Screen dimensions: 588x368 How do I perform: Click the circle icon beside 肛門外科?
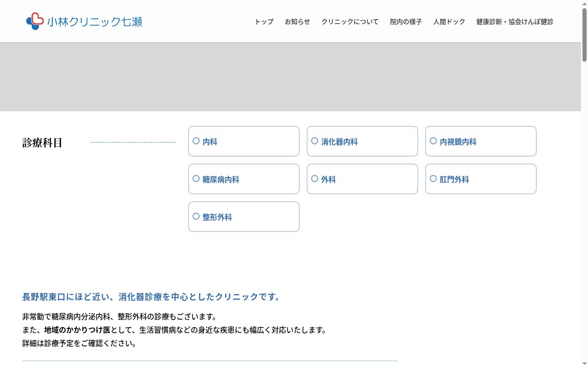(x=433, y=178)
